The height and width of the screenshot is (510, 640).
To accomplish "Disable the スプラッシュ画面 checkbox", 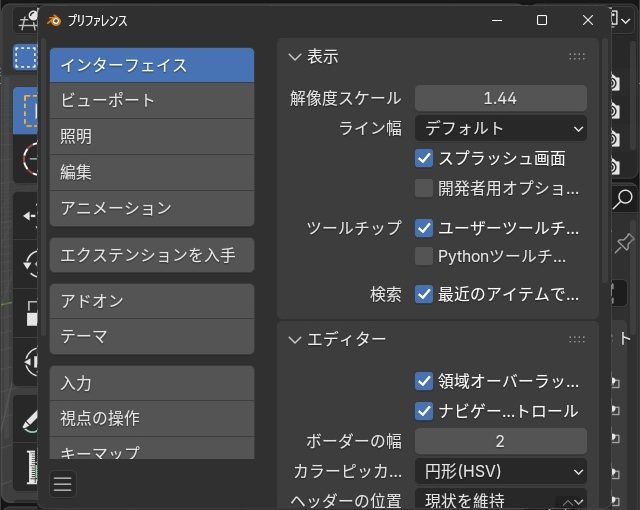I will pyautogui.click(x=424, y=158).
